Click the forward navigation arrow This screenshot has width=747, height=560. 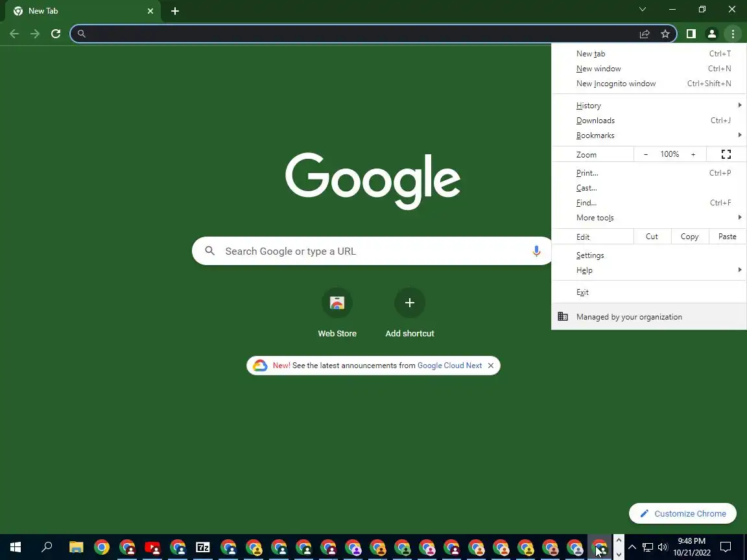click(x=35, y=34)
